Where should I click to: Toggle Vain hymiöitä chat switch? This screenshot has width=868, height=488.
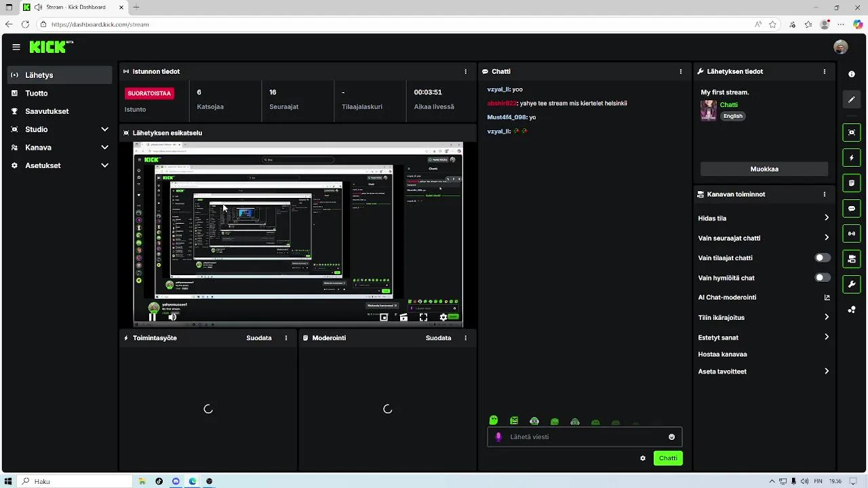[x=823, y=277]
